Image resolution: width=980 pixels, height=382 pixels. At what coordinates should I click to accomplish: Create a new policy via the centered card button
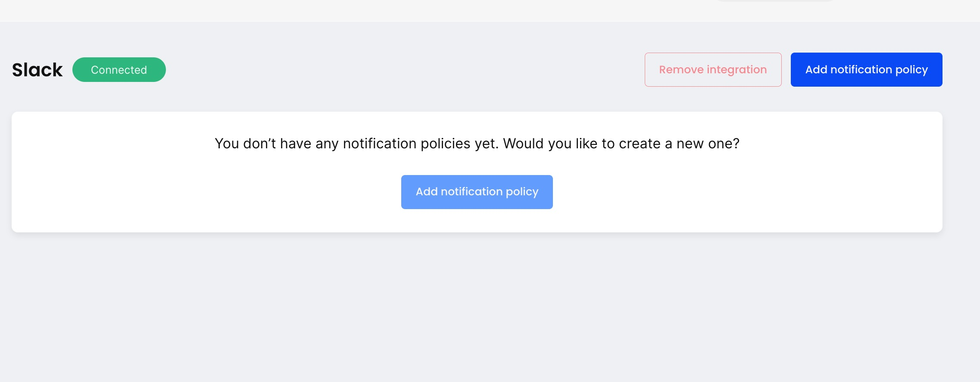tap(477, 192)
